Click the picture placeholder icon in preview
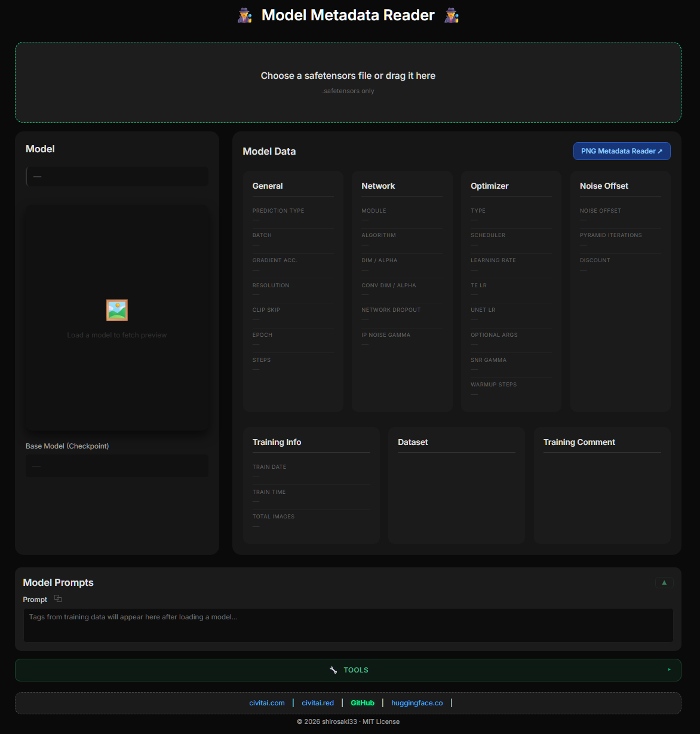 tap(117, 310)
